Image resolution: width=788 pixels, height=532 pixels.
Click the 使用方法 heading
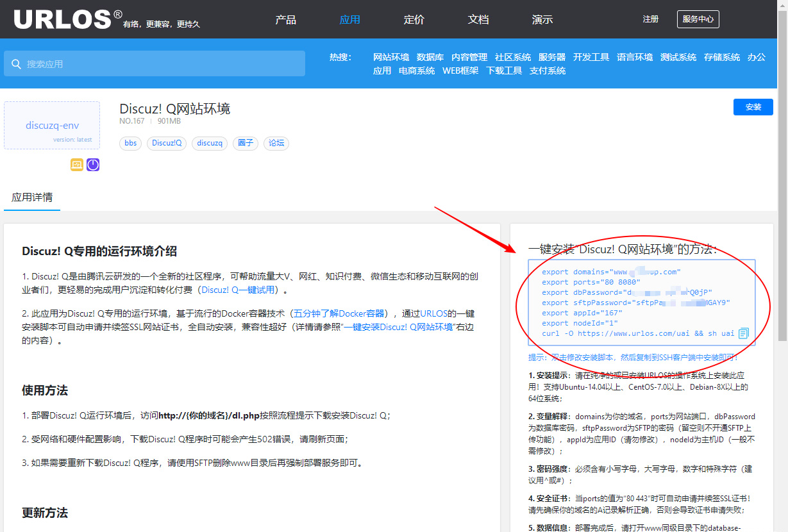[x=45, y=390]
